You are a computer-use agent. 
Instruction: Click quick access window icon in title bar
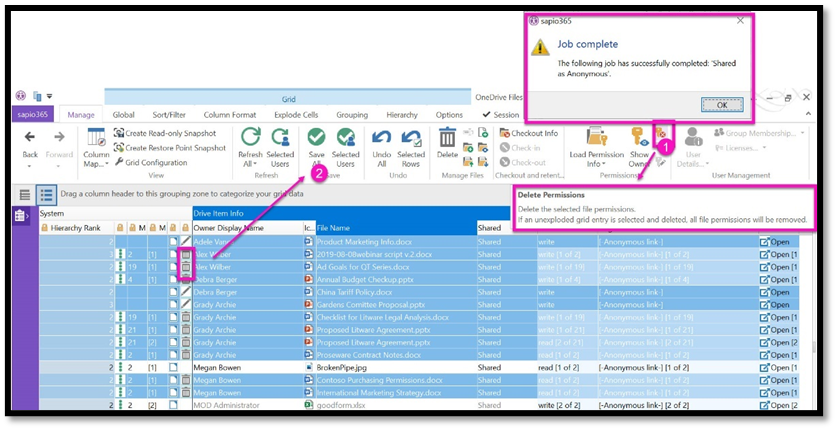coord(37,96)
